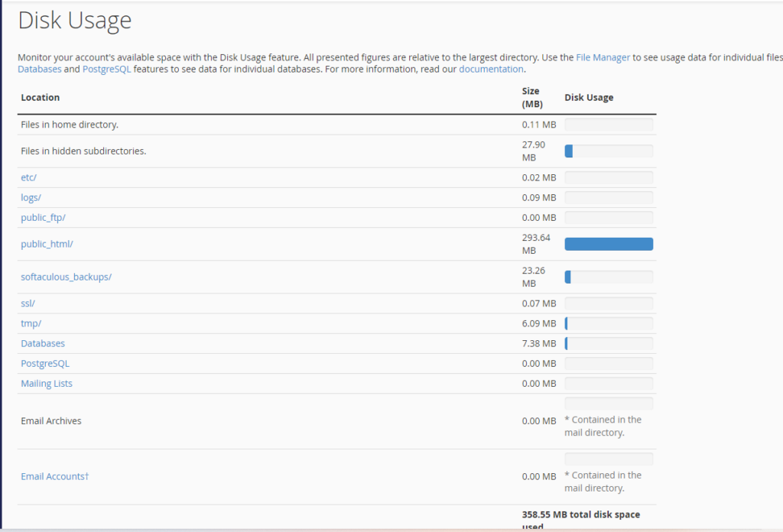Open the softaculous_backups/ directory
The image size is (783, 532).
pyautogui.click(x=66, y=277)
